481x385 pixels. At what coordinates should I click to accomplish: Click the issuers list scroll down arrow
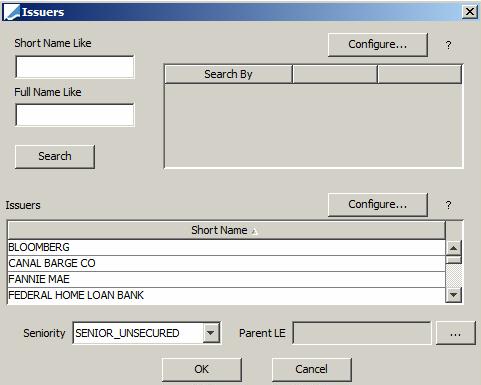[x=453, y=295]
